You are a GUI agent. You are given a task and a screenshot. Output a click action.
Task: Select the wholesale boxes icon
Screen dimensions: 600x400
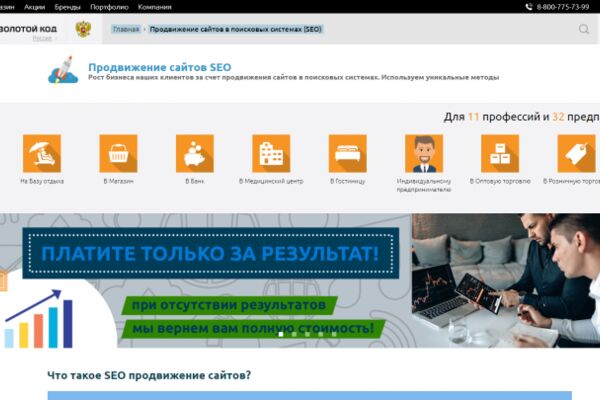pos(500,153)
